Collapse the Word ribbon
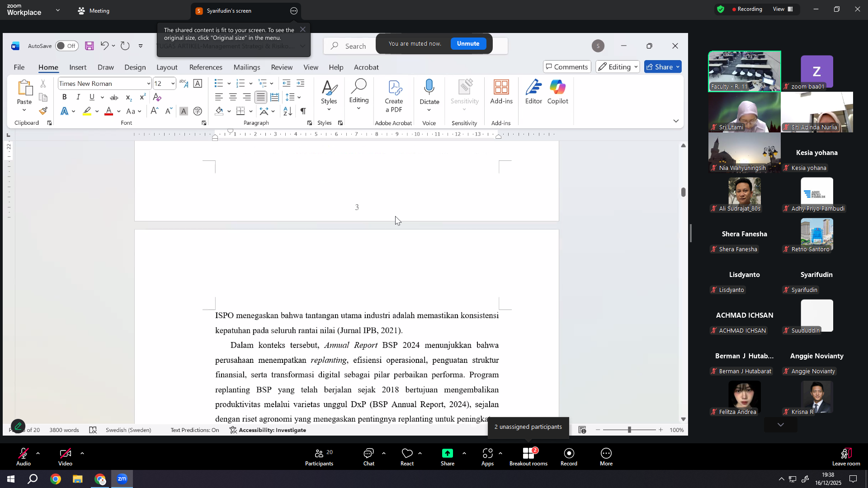Screen dimensions: 868x488 pos(676,121)
